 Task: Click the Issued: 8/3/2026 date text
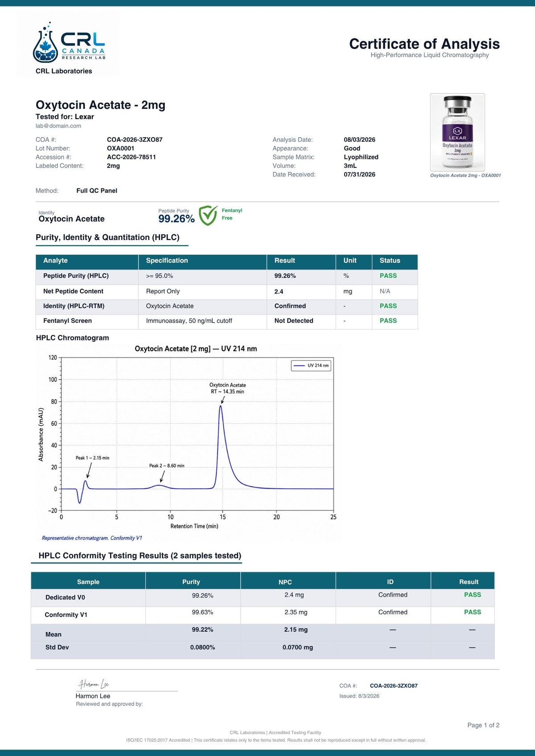pyautogui.click(x=359, y=696)
